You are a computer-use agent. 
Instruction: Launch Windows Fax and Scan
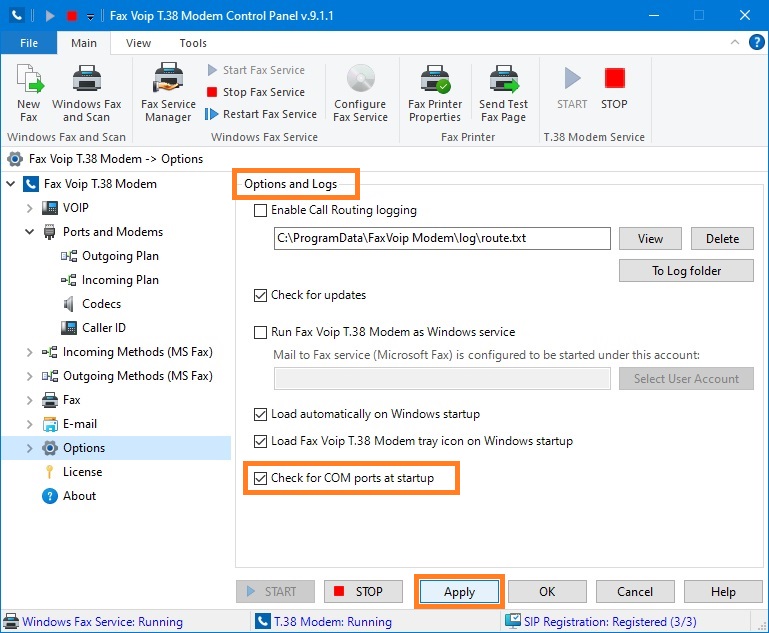pos(86,93)
